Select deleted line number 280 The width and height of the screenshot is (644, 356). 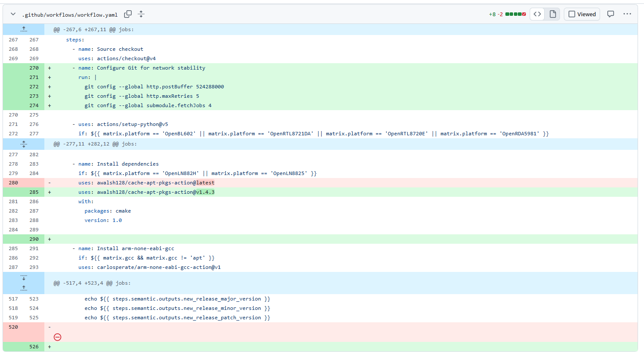[x=13, y=183]
